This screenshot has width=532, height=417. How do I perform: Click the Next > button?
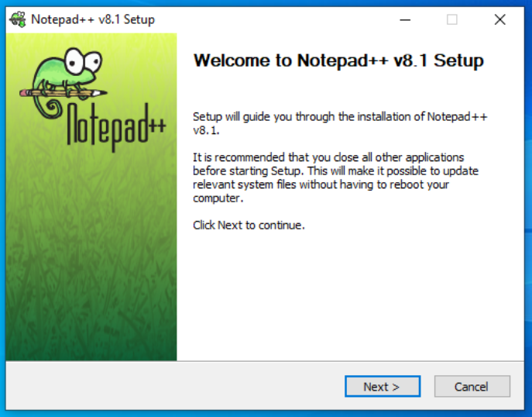[383, 387]
